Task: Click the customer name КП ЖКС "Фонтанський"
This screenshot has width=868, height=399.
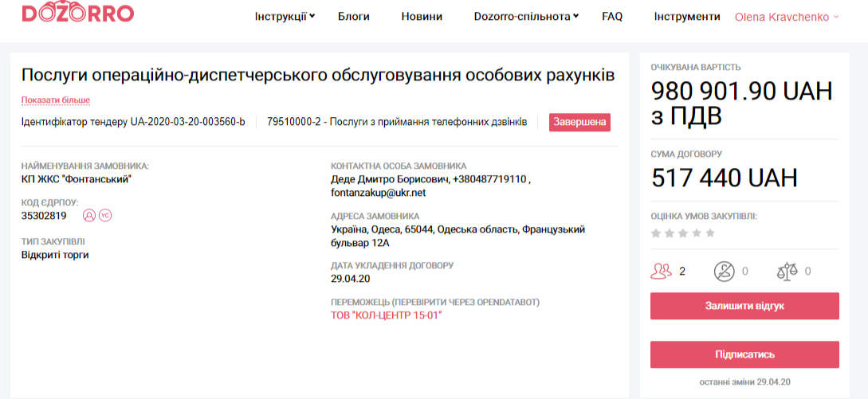Action: 77,178
